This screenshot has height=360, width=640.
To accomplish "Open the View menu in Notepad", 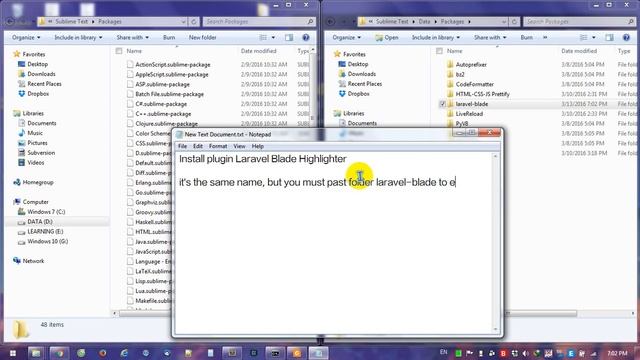I will pyautogui.click(x=239, y=146).
